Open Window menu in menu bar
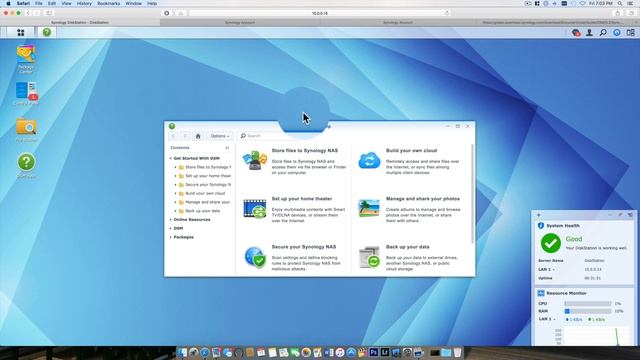This screenshot has height=360, width=640. (133, 3)
